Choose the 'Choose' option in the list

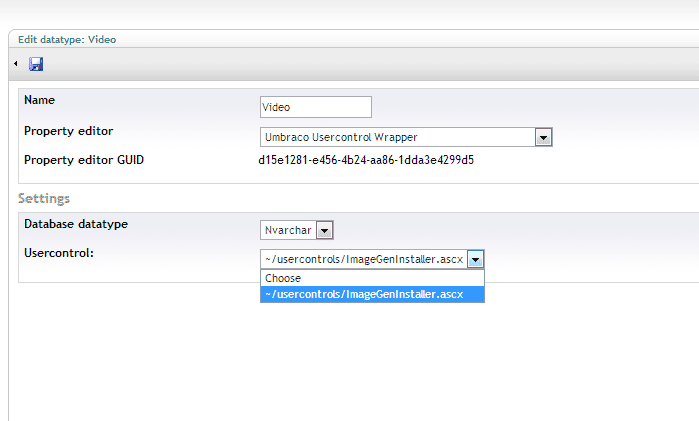[x=372, y=278]
